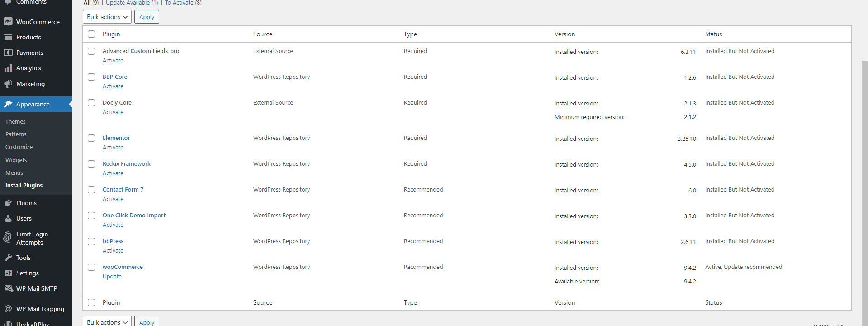Open the Redux Framework plugin name link
Screen dimensions: 868x326
click(x=127, y=164)
